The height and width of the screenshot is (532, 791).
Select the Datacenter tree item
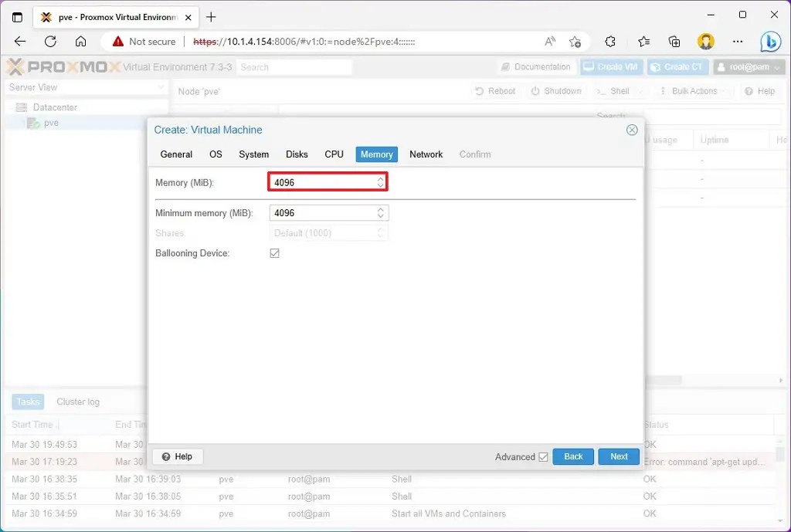(x=55, y=107)
